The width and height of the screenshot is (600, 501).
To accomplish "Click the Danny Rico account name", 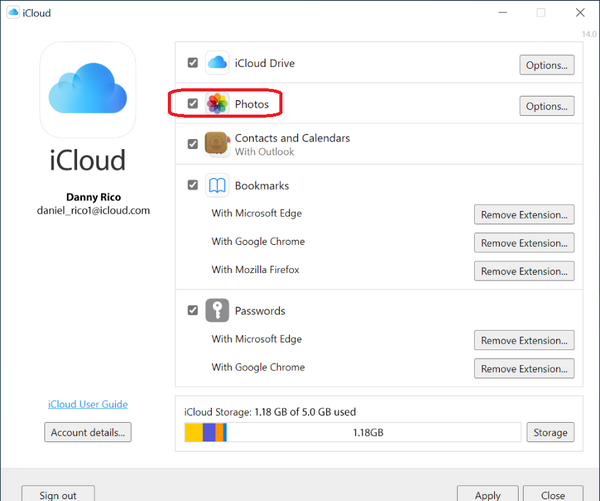I will 93,197.
